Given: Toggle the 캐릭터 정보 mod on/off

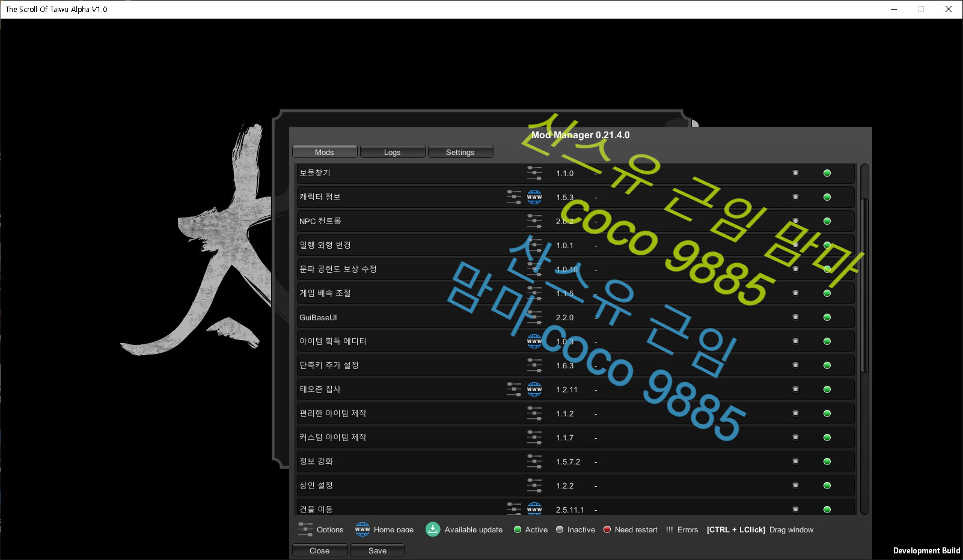Looking at the screenshot, I should [x=795, y=197].
